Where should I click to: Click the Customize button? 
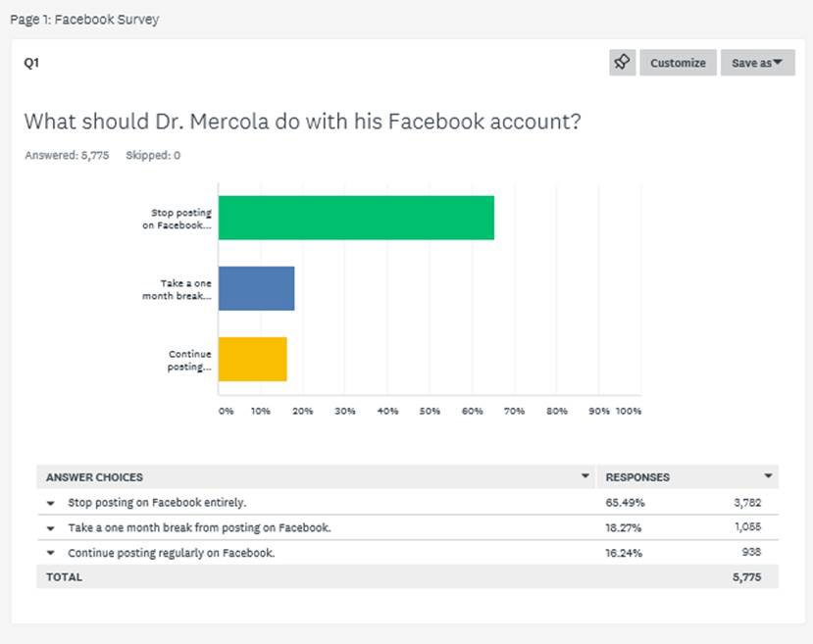pos(678,63)
